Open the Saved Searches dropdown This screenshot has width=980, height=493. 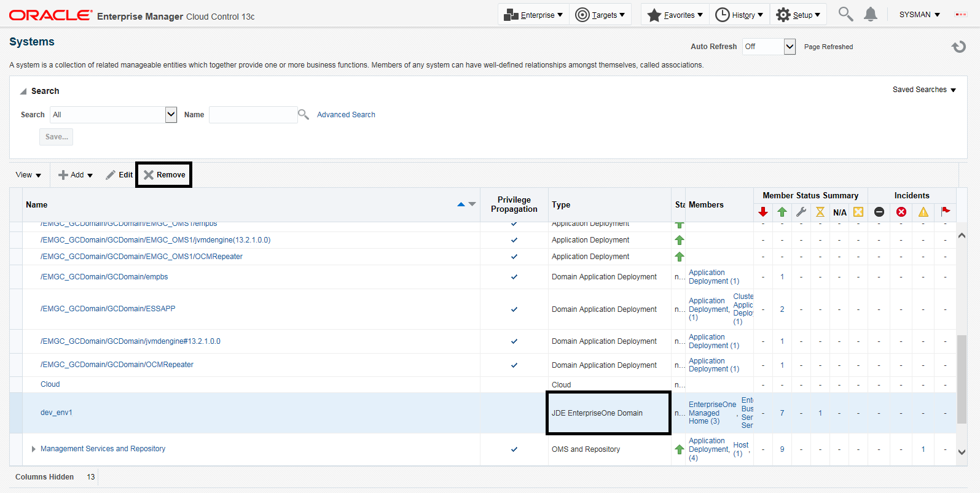(924, 90)
